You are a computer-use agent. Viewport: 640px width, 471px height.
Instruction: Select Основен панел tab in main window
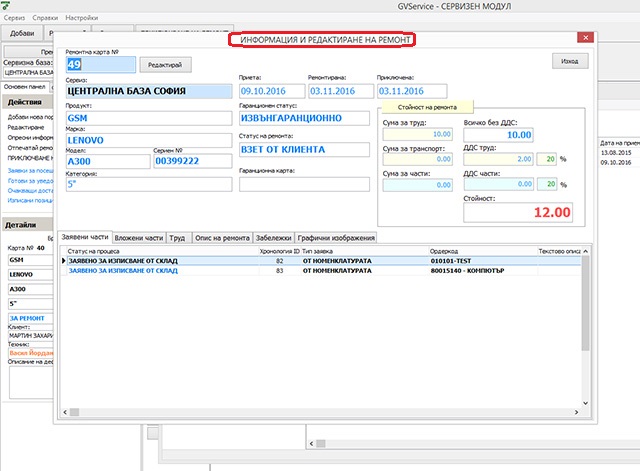point(24,87)
